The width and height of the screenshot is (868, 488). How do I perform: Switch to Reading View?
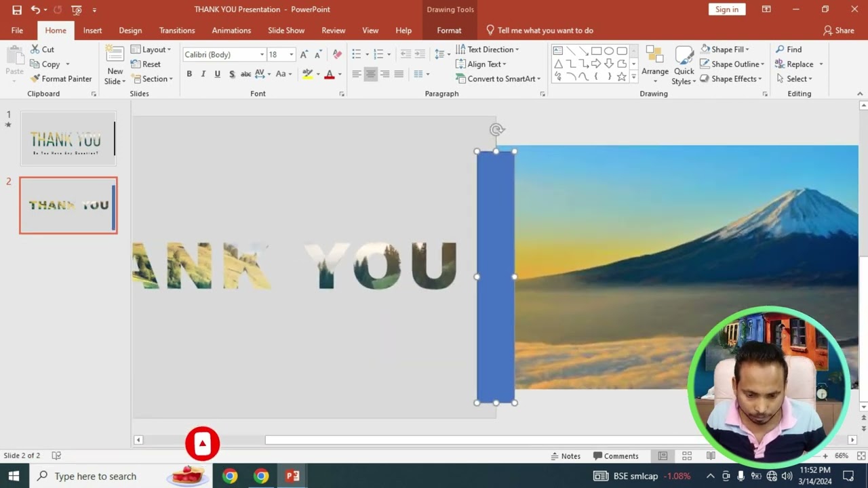coord(711,456)
